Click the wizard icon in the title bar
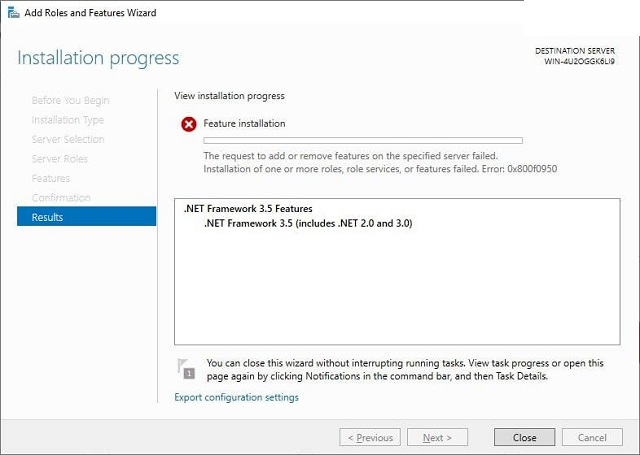This screenshot has height=455, width=640. click(x=13, y=13)
